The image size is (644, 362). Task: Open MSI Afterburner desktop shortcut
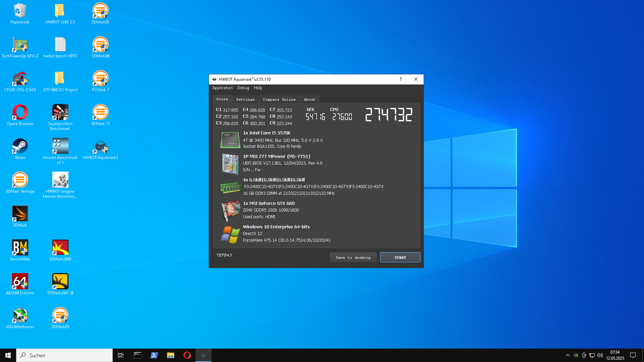coord(20,318)
